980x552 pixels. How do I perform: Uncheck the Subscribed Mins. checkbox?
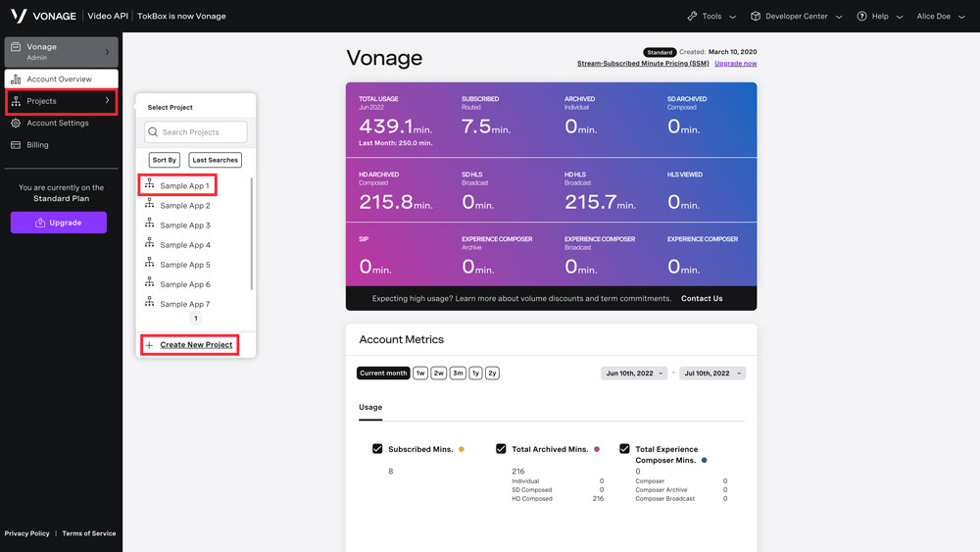pos(377,449)
